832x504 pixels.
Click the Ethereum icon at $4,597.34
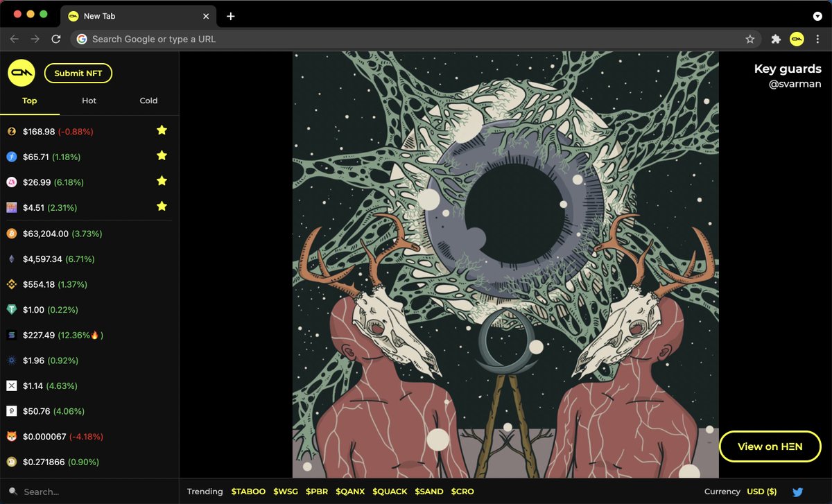click(11, 259)
